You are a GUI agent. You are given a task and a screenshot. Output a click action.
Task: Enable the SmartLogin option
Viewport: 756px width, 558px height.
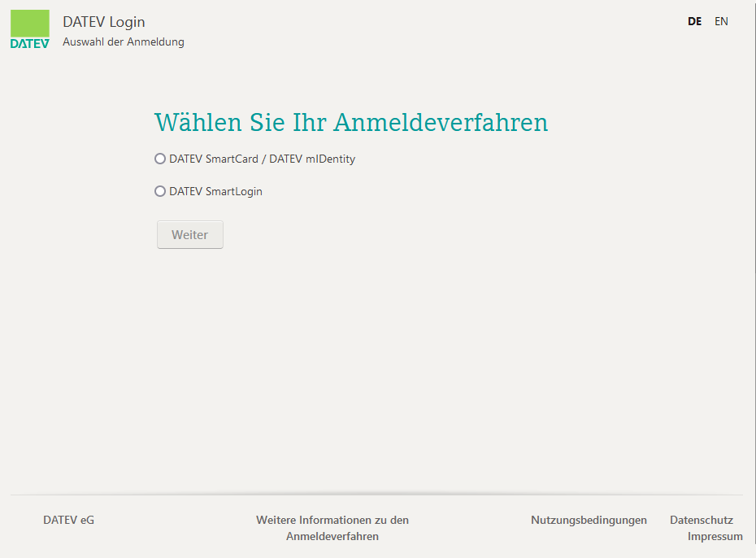click(x=159, y=191)
